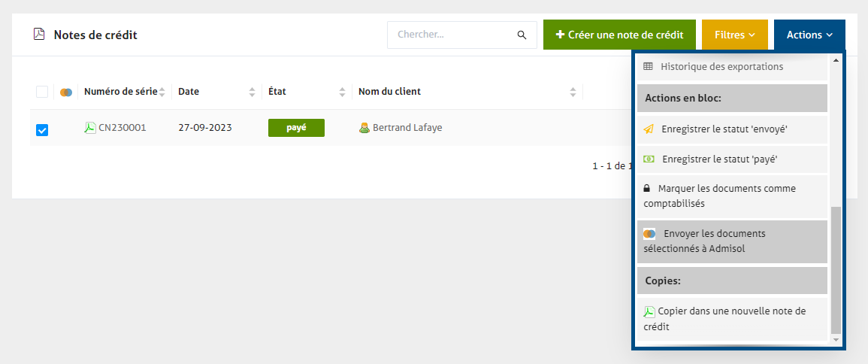Select Copier dans une nouvelle note de crédit

[732, 319]
